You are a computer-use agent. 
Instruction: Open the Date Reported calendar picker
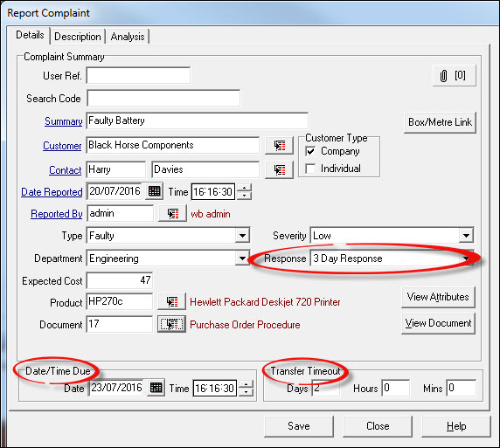point(155,191)
